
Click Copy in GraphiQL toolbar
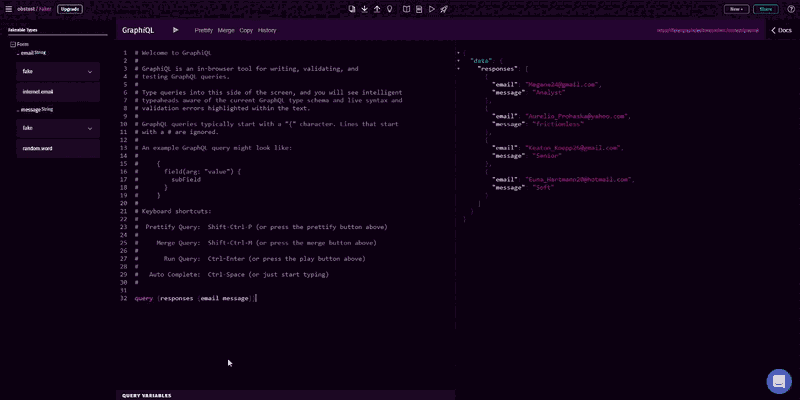(x=246, y=30)
